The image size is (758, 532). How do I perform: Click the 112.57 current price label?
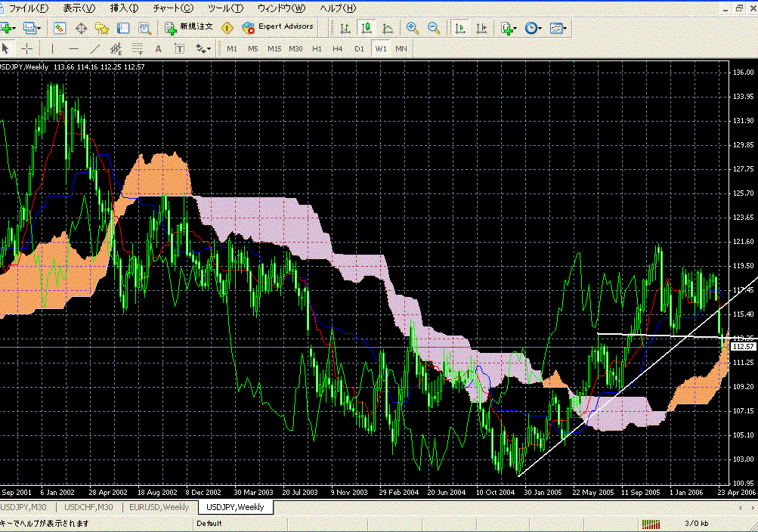744,346
